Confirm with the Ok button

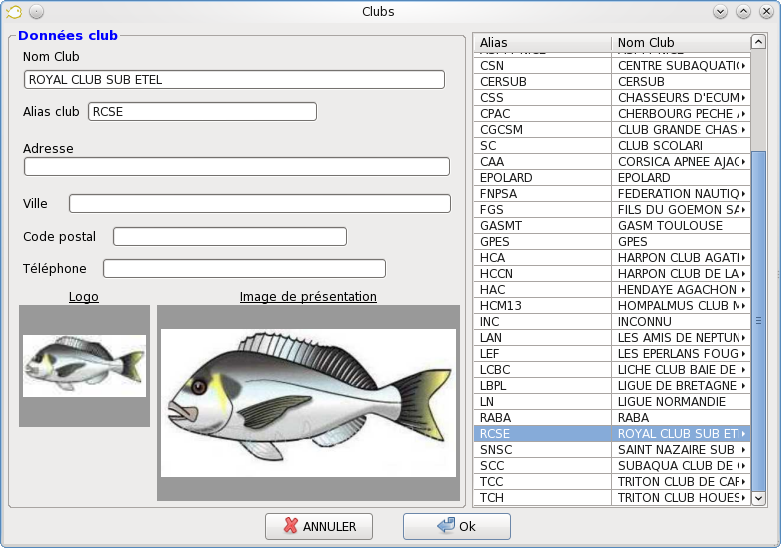coord(456,526)
